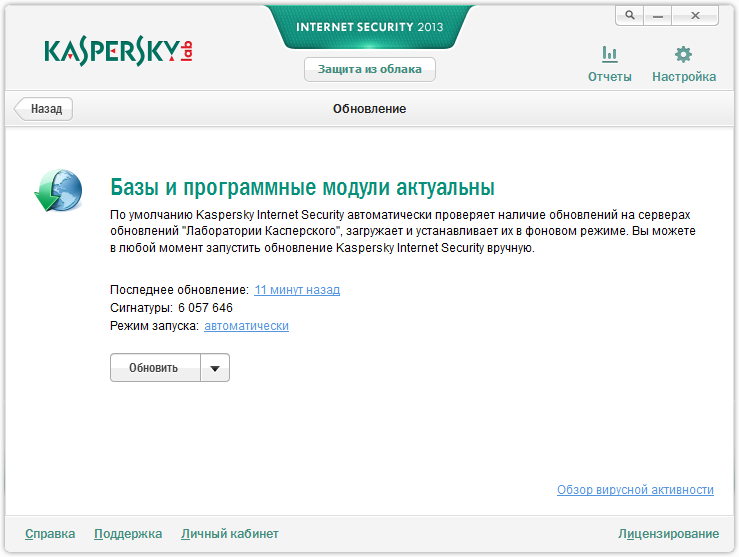739x557 pixels.
Task: Open the Защита из облака button
Action: (x=370, y=69)
